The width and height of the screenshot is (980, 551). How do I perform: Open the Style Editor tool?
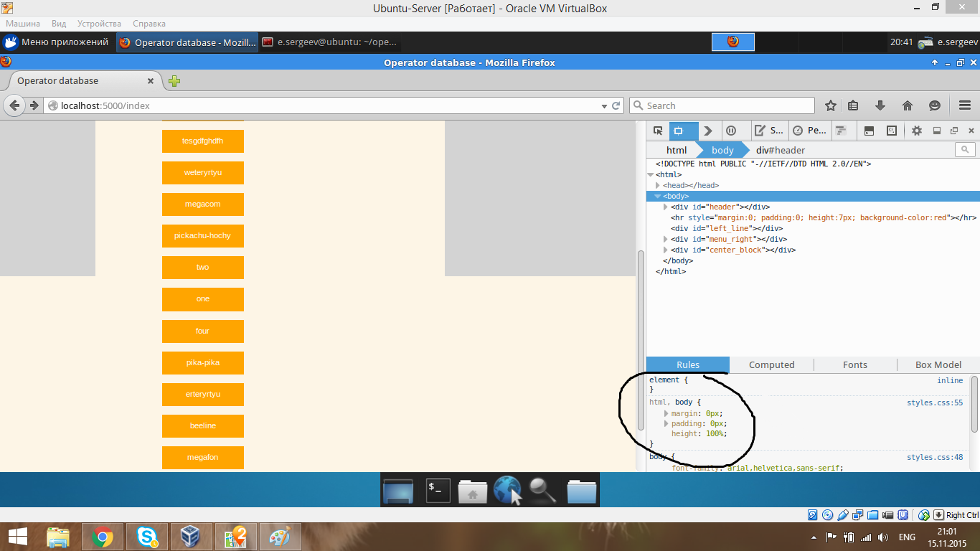pyautogui.click(x=768, y=131)
